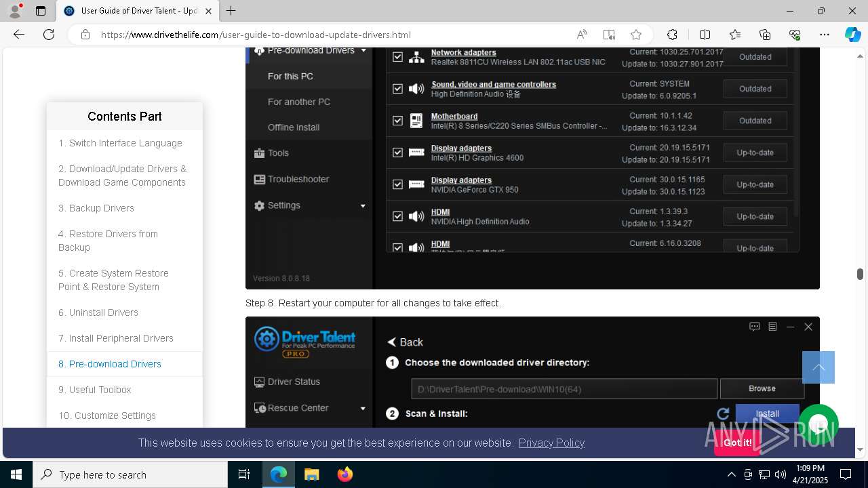
Task: Select Offline Install menu item
Action: coord(294,127)
